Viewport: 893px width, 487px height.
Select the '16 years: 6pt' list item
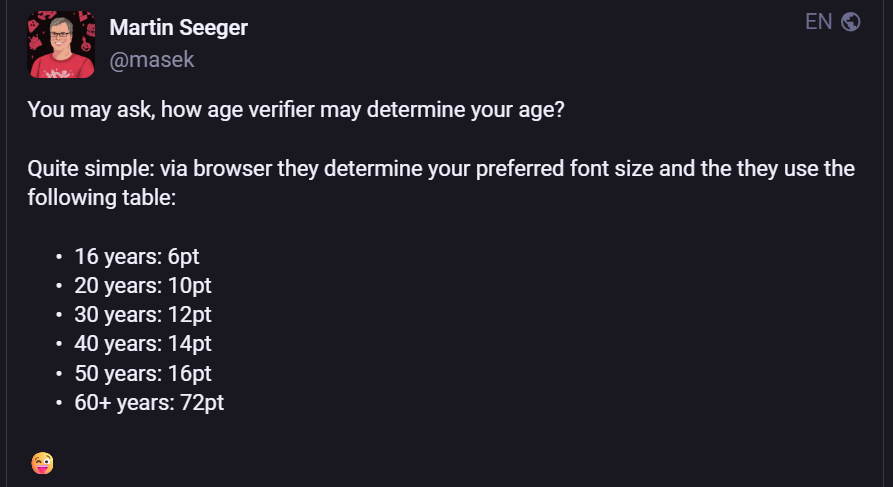(136, 256)
